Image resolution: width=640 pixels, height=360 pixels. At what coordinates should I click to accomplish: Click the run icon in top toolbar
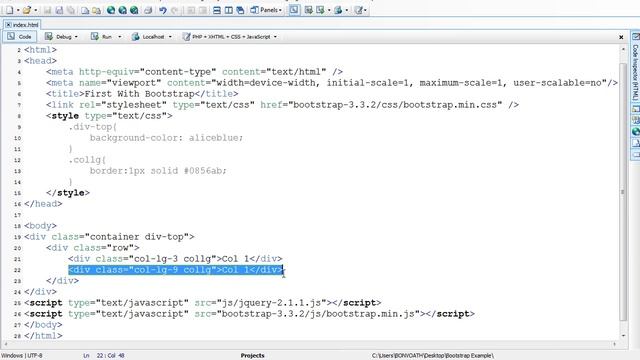[x=320, y=10]
